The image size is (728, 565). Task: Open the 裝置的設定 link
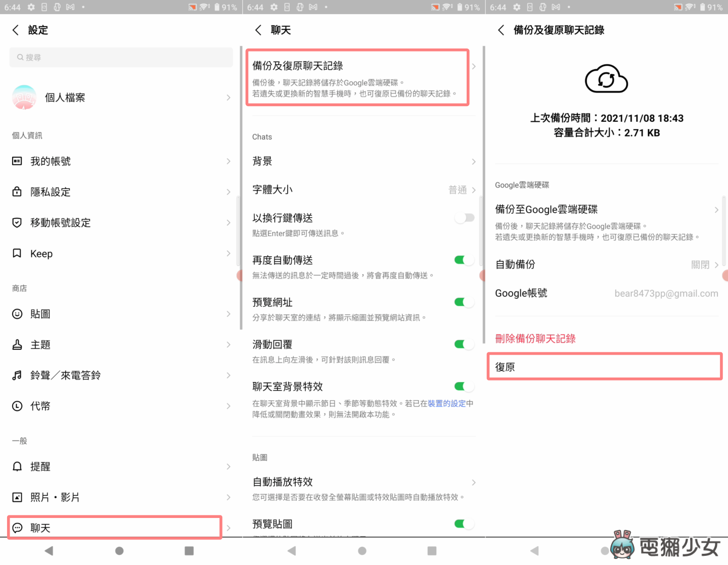pyautogui.click(x=447, y=403)
